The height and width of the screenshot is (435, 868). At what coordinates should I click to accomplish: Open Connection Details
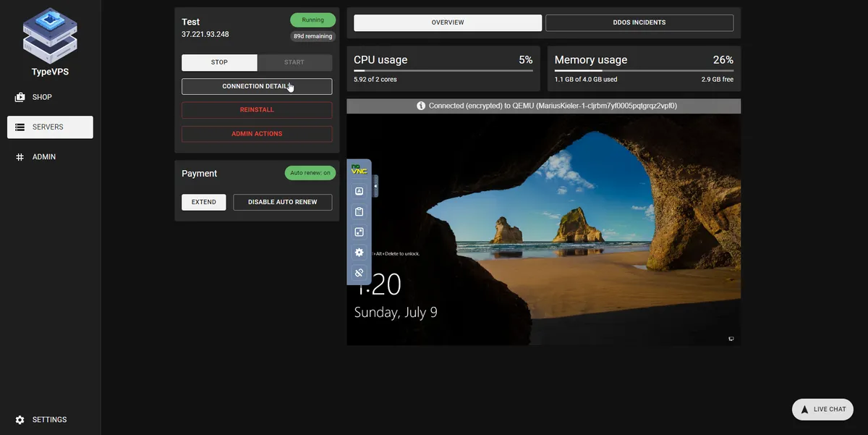[x=257, y=86]
